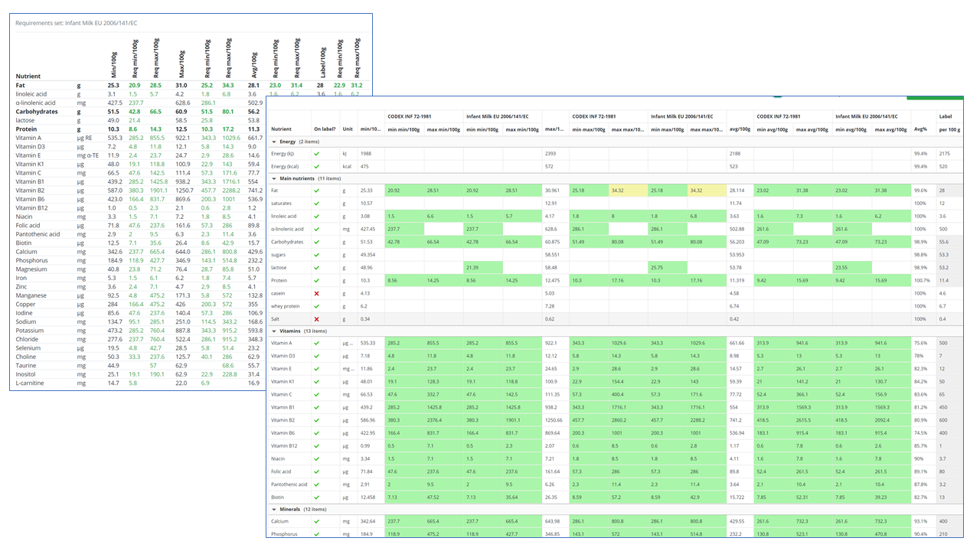Click the Nutrient column header in the grid
Image resolution: width=980 pixels, height=551 pixels.
point(282,129)
